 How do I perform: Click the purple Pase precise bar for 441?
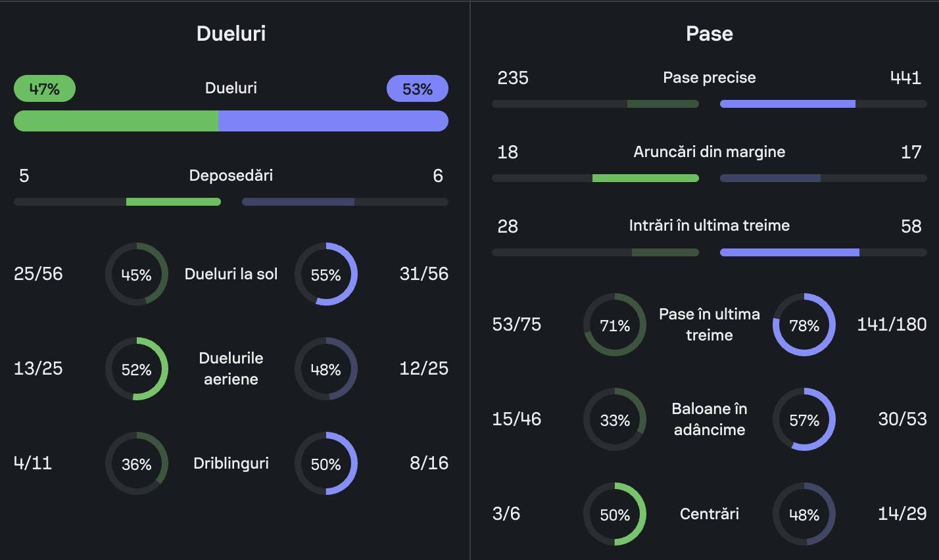point(788,104)
